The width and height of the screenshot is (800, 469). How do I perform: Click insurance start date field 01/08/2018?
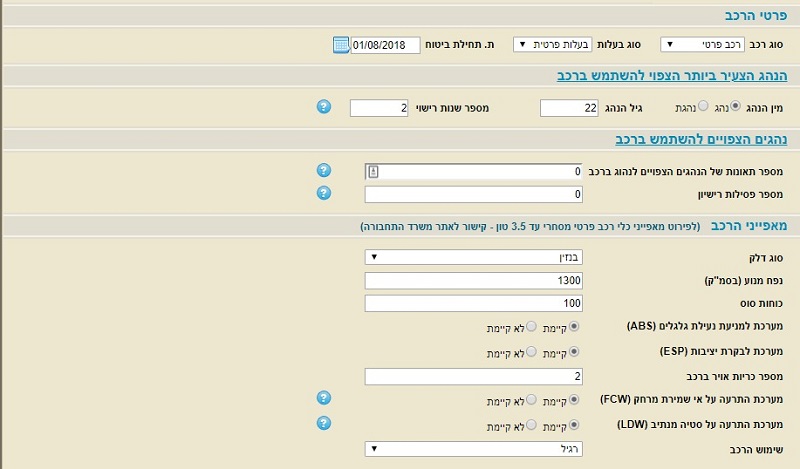click(385, 45)
